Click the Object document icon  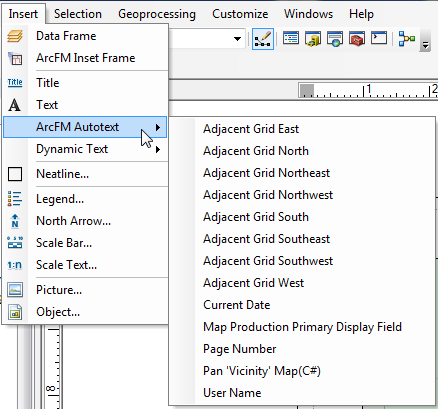[x=15, y=312]
